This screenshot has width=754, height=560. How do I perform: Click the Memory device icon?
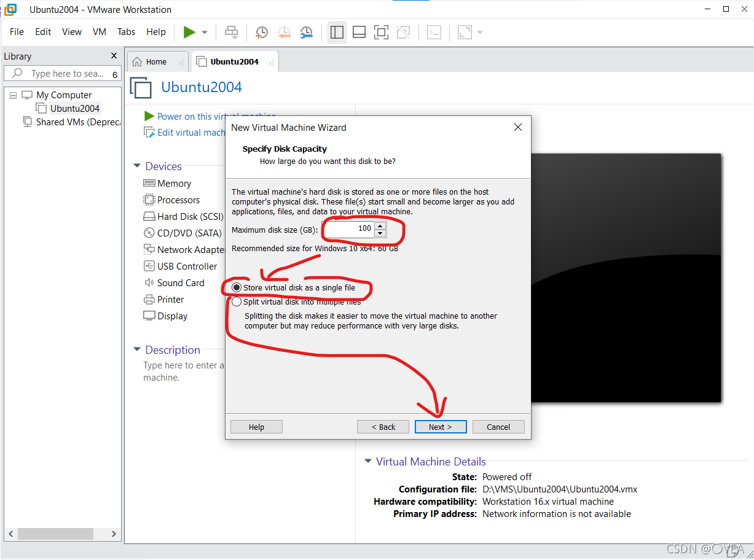tap(149, 184)
